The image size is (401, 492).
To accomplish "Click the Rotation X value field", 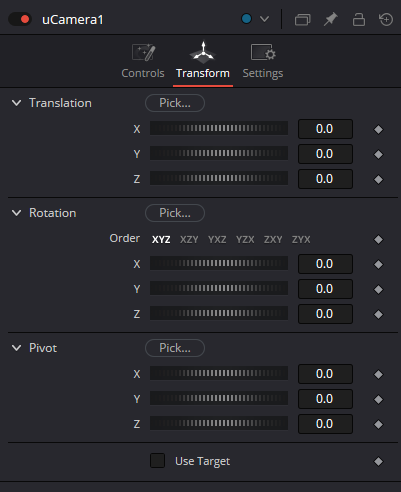I will pos(325,264).
